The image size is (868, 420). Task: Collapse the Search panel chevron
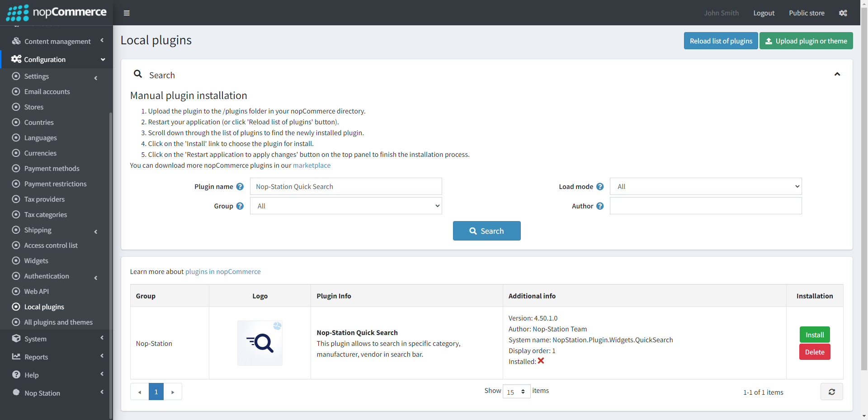tap(837, 75)
